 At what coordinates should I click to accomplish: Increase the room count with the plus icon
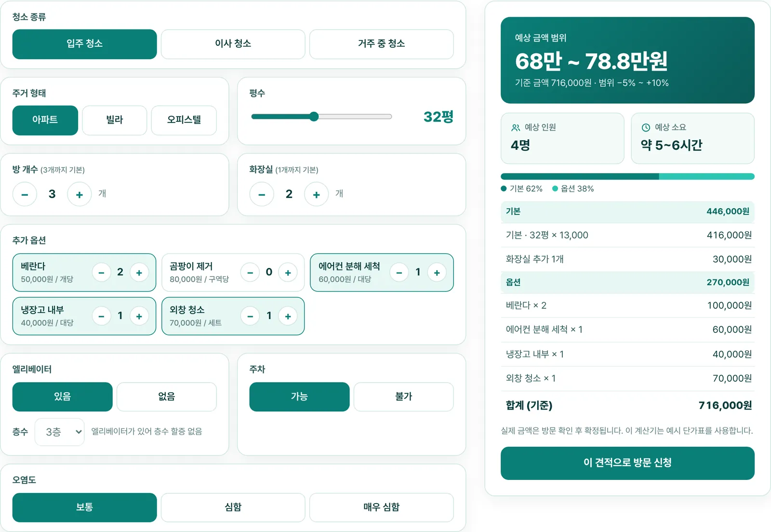coord(80,194)
